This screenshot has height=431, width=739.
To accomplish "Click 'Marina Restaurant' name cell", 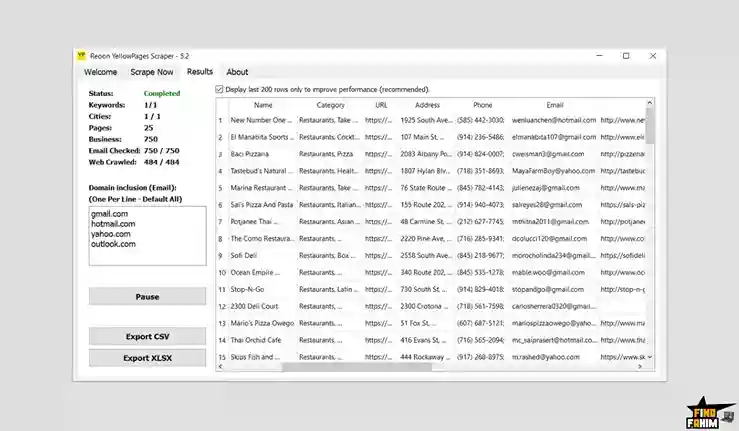I will tap(262, 188).
